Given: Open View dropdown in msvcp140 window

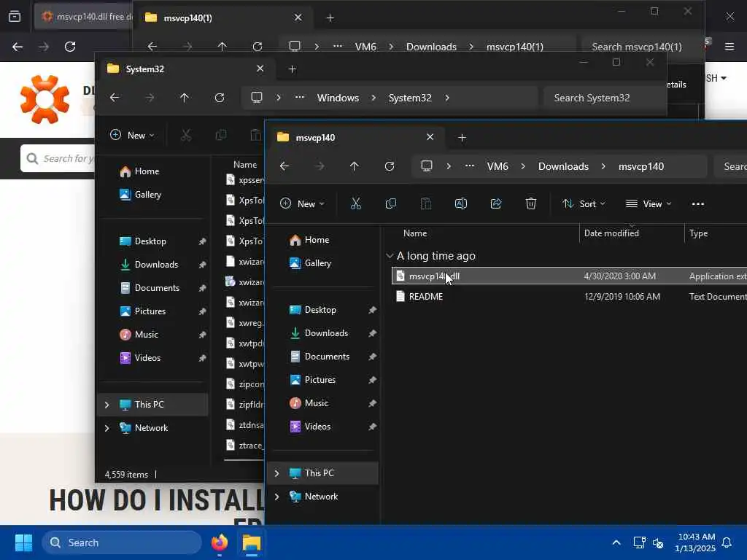Looking at the screenshot, I should click(x=649, y=204).
